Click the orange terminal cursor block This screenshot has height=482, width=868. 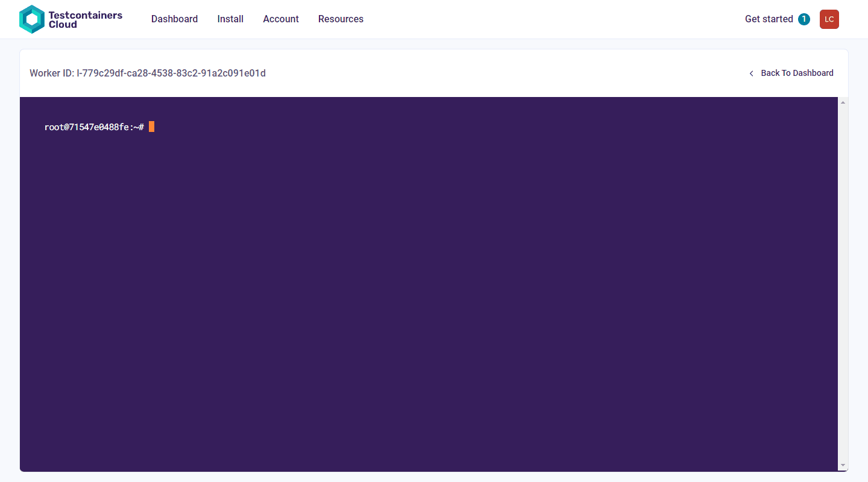coord(152,127)
